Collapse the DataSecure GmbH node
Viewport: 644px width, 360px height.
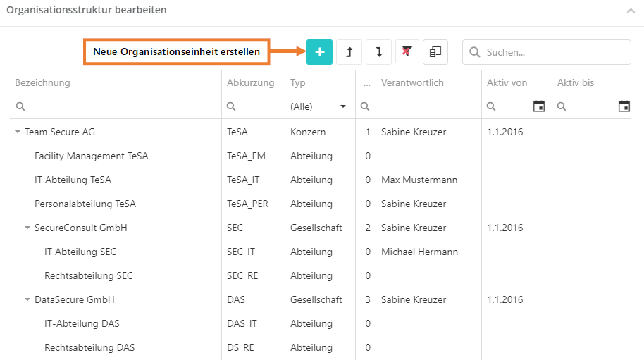tap(27, 299)
